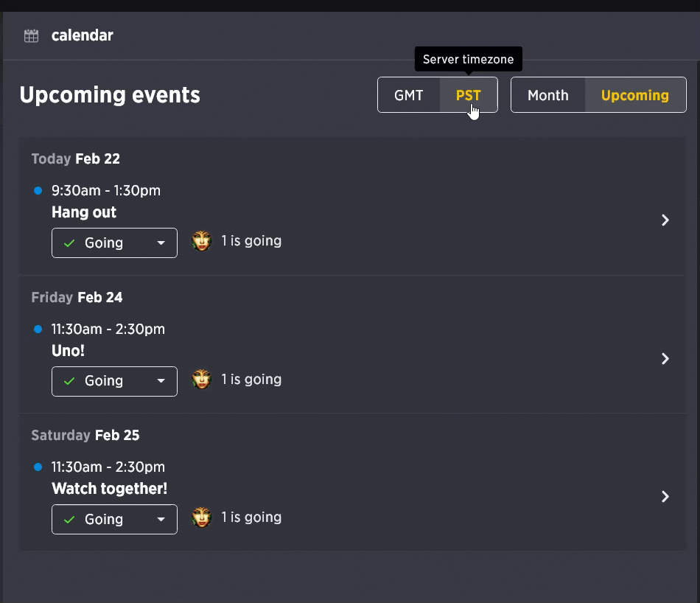Open the Hang out event title
The width and height of the screenshot is (700, 603).
tap(84, 212)
